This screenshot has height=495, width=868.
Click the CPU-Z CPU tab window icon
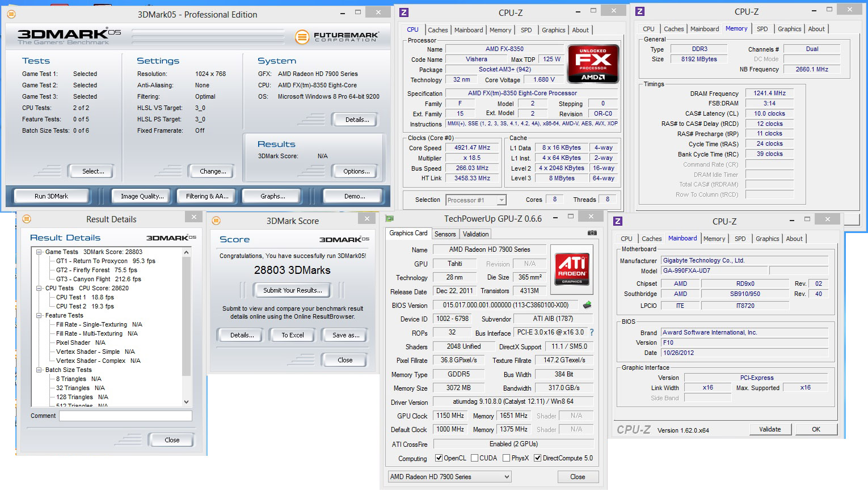coord(404,12)
